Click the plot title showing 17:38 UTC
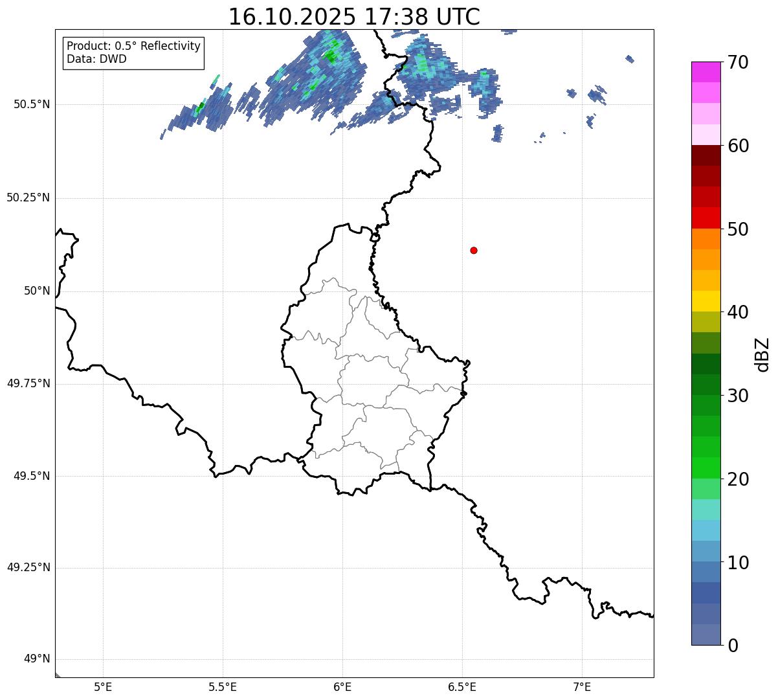This screenshot has height=700, width=778. tap(354, 17)
